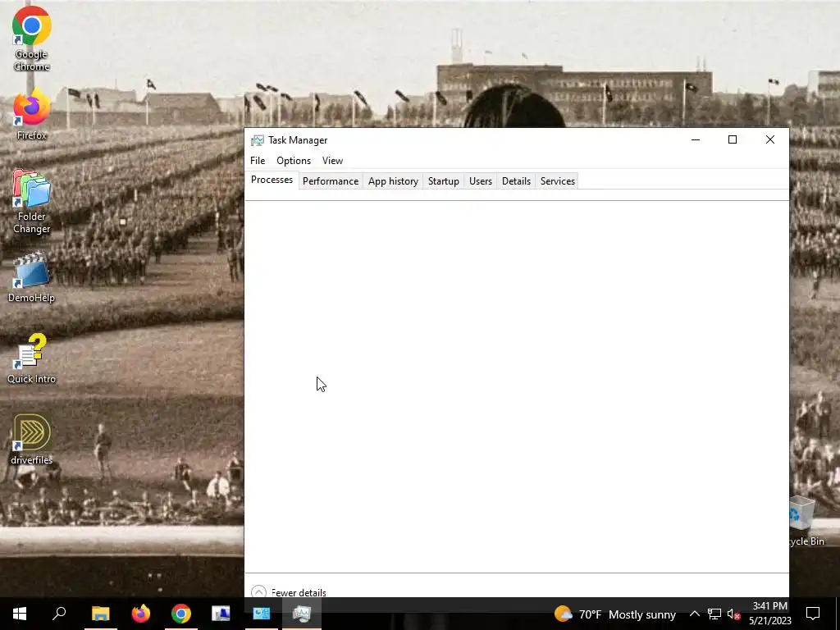Image resolution: width=840 pixels, height=630 pixels.
Task: Minimize the Task Manager window
Action: coord(696,139)
